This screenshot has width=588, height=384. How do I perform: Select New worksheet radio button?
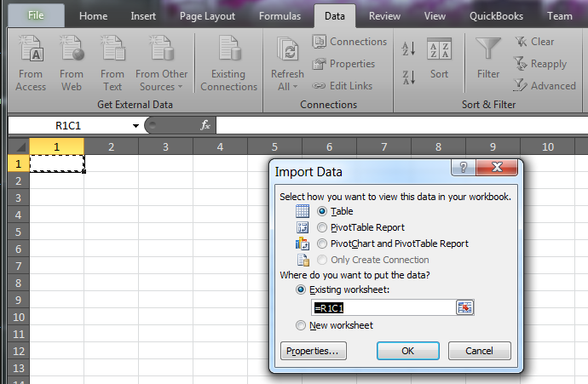(x=301, y=325)
